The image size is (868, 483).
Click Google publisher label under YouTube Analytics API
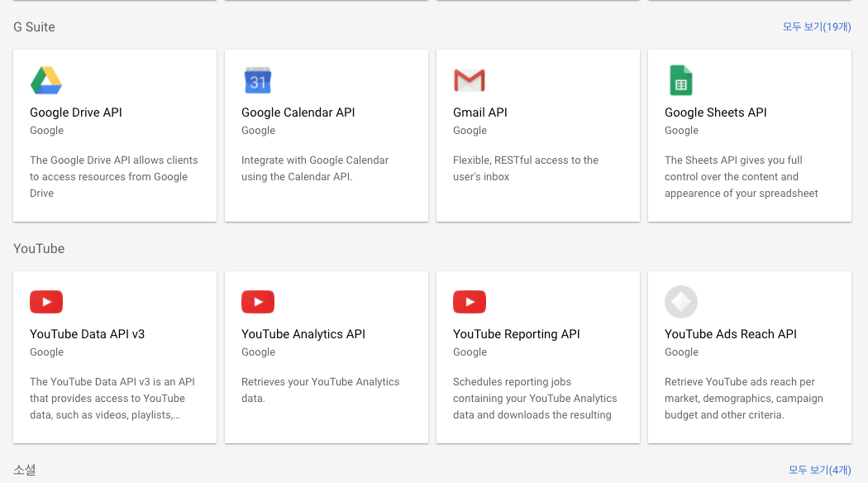259,352
